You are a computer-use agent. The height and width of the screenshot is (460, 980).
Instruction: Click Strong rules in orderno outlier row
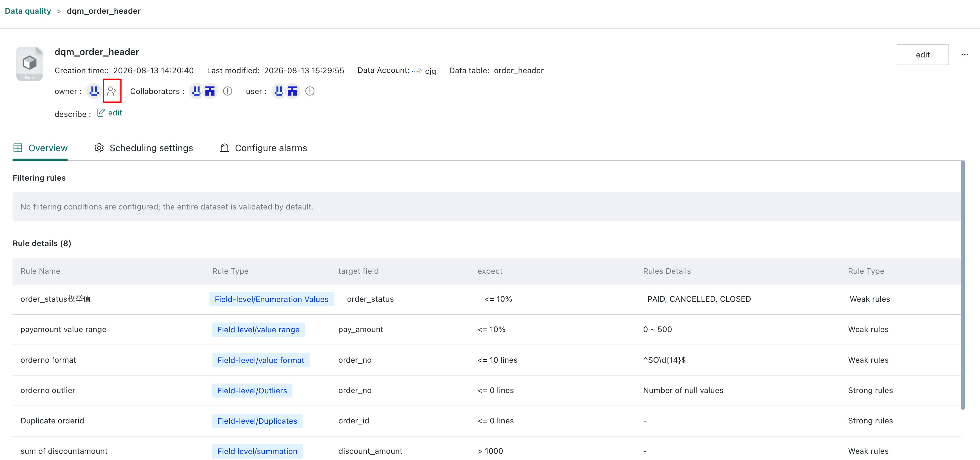[871, 390]
